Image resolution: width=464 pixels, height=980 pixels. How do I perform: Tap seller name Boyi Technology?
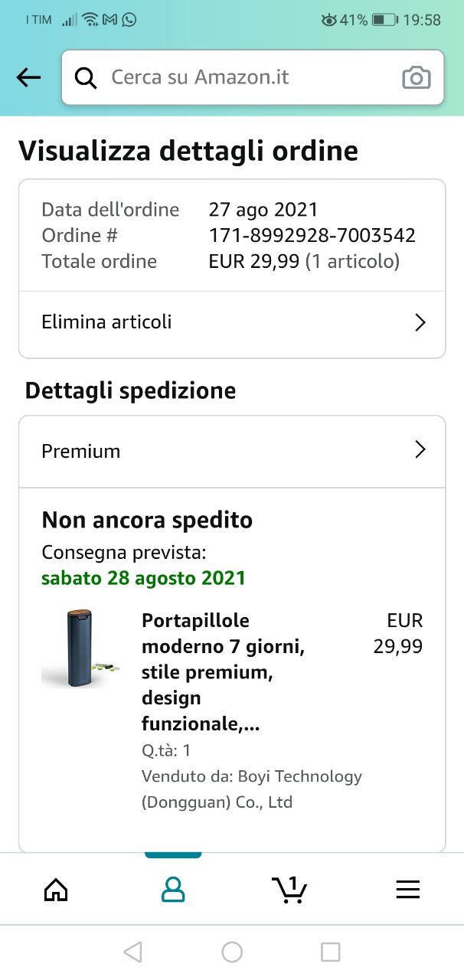[x=252, y=789]
